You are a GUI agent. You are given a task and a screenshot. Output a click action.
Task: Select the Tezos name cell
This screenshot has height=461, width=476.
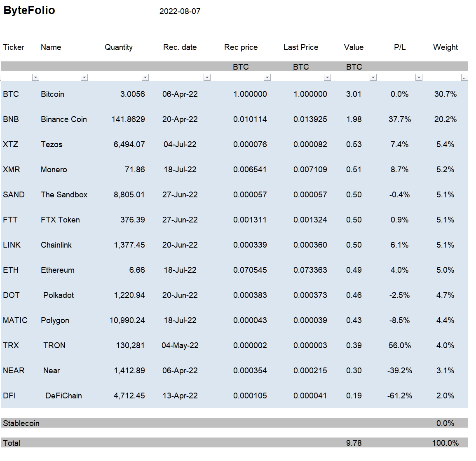(52, 145)
